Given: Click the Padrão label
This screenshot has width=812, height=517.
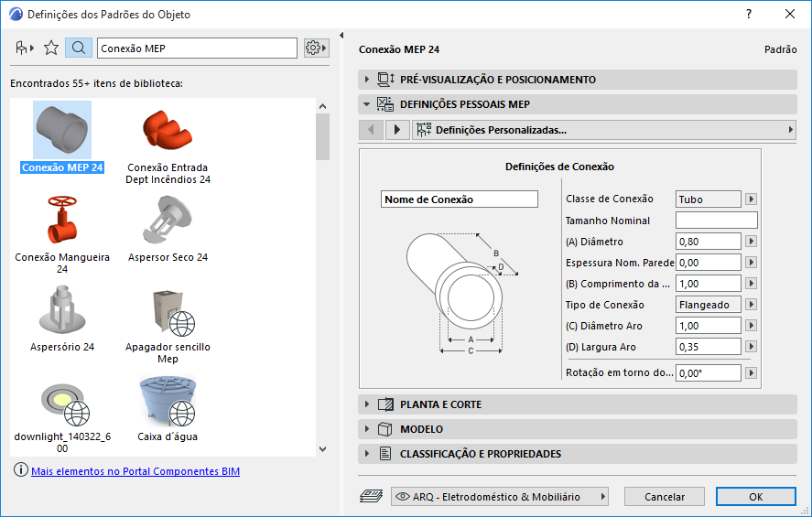Looking at the screenshot, I should [x=780, y=49].
